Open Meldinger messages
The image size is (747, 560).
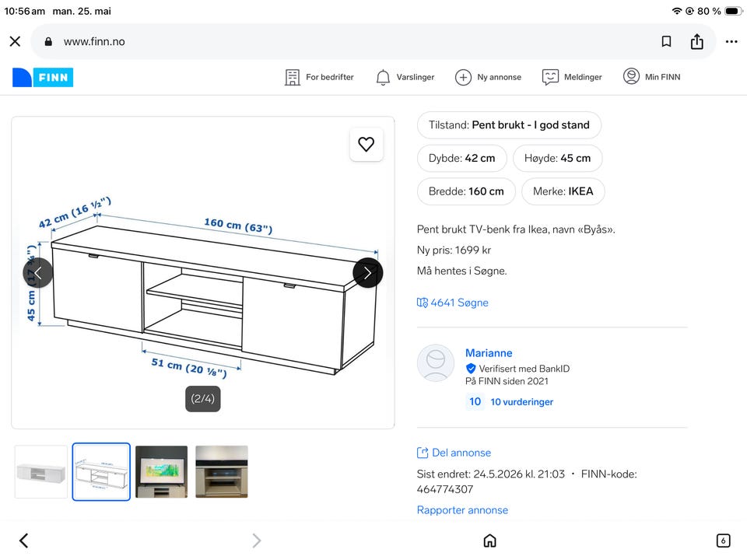point(572,77)
